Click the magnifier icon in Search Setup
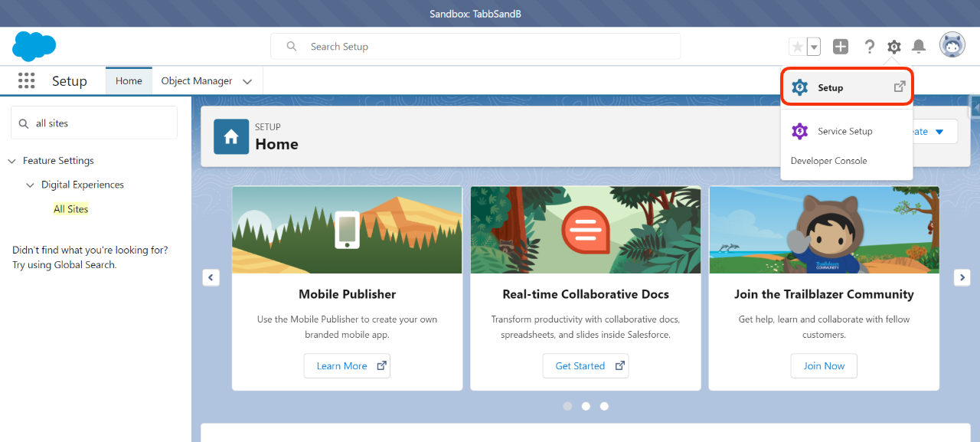 (292, 46)
